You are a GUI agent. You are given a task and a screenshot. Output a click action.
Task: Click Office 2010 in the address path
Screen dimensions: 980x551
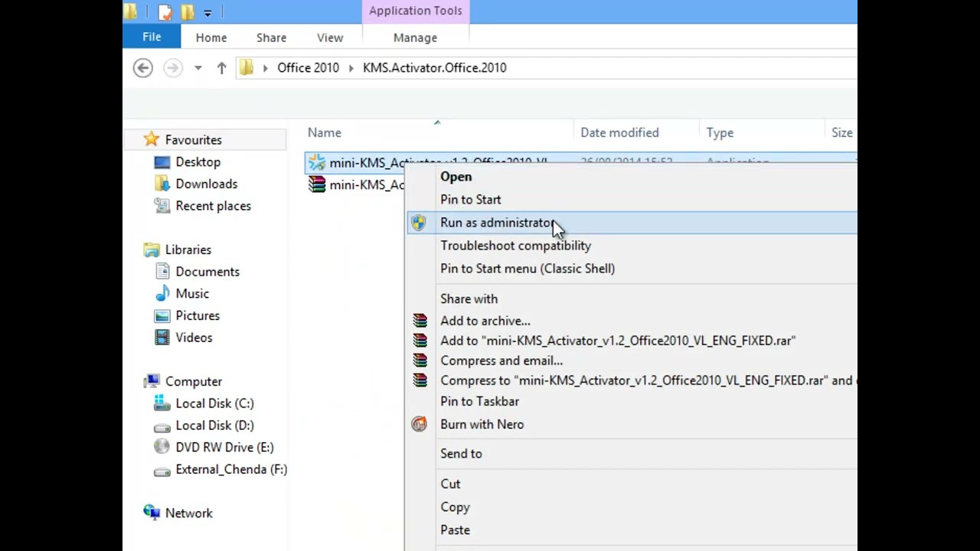click(x=308, y=68)
